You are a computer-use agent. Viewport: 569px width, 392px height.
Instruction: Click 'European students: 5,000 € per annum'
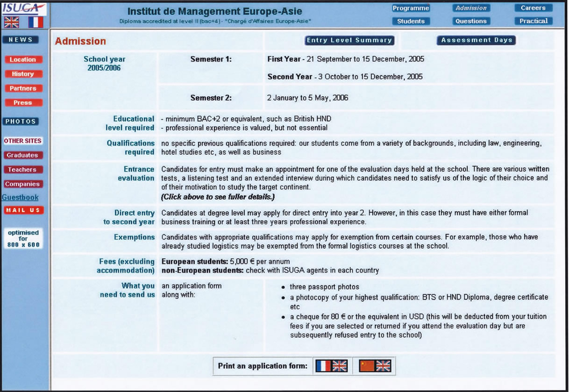point(226,262)
